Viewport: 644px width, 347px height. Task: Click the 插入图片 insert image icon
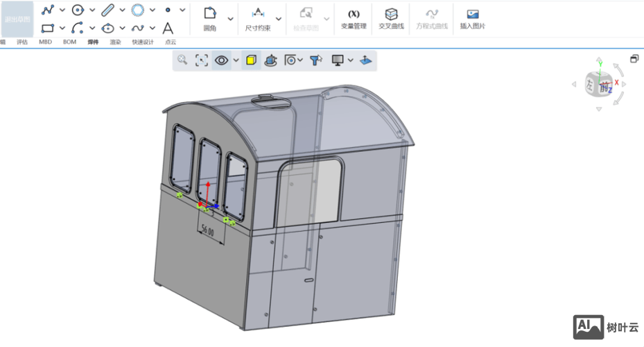473,15
